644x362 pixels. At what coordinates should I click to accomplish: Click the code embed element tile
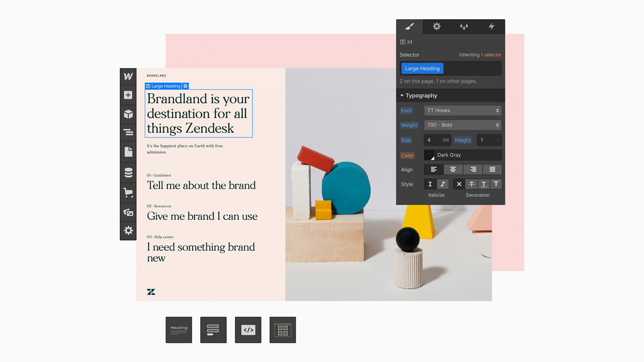pyautogui.click(x=248, y=330)
